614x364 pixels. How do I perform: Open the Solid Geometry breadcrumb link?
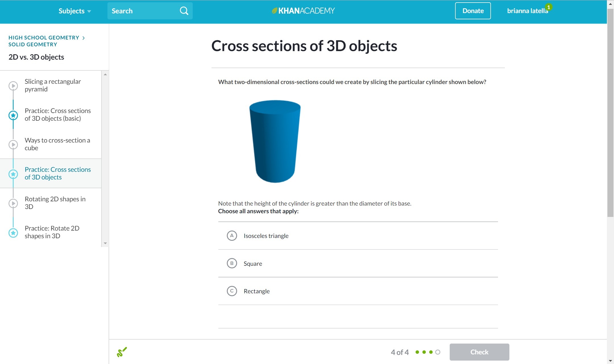pos(33,45)
